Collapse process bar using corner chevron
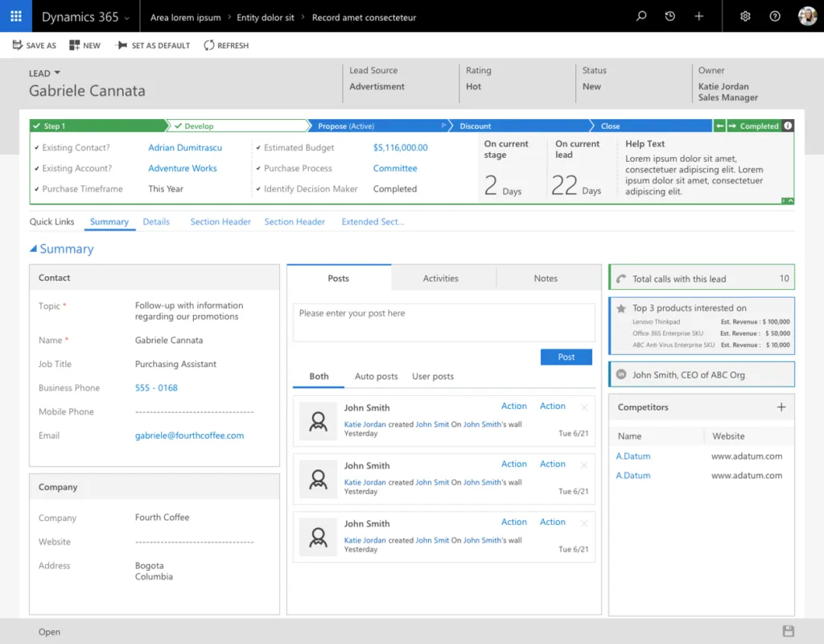Screen dimensions: 824x644 790,200
